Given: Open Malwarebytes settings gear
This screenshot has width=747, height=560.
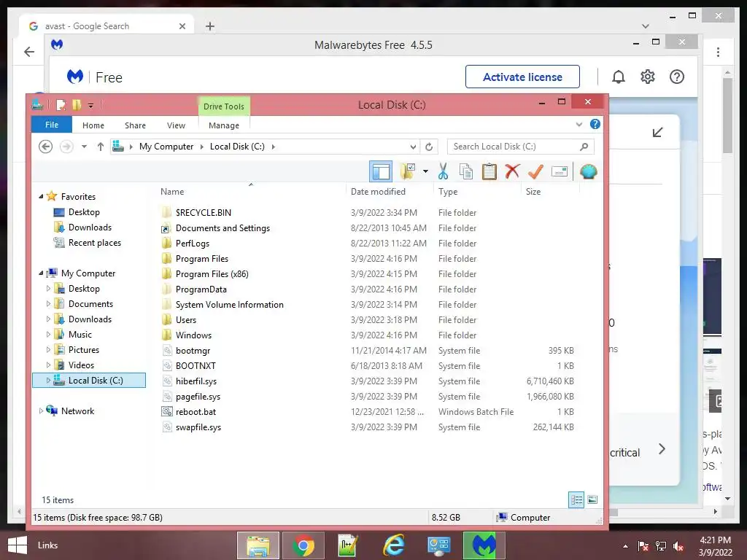Looking at the screenshot, I should (648, 77).
